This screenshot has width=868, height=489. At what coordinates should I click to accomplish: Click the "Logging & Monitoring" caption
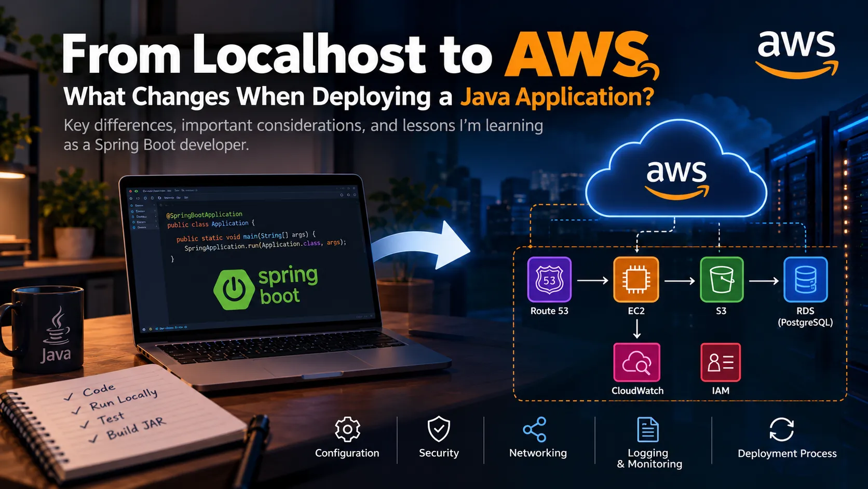tap(649, 458)
